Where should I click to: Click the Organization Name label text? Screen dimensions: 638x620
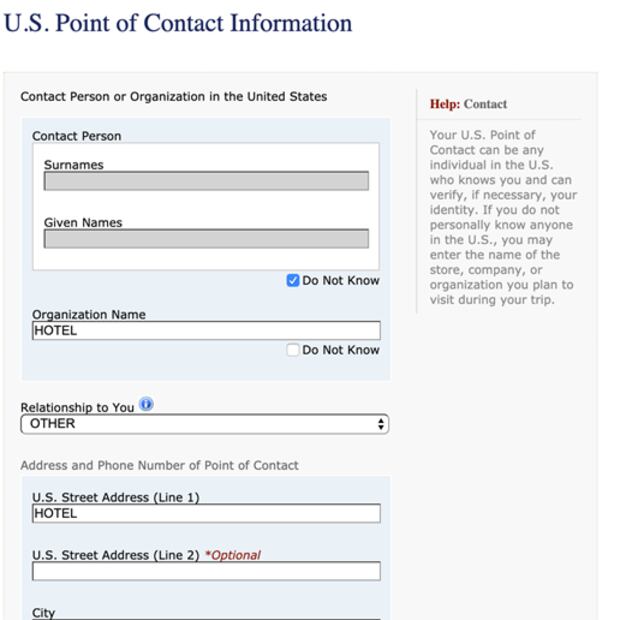[x=89, y=315]
